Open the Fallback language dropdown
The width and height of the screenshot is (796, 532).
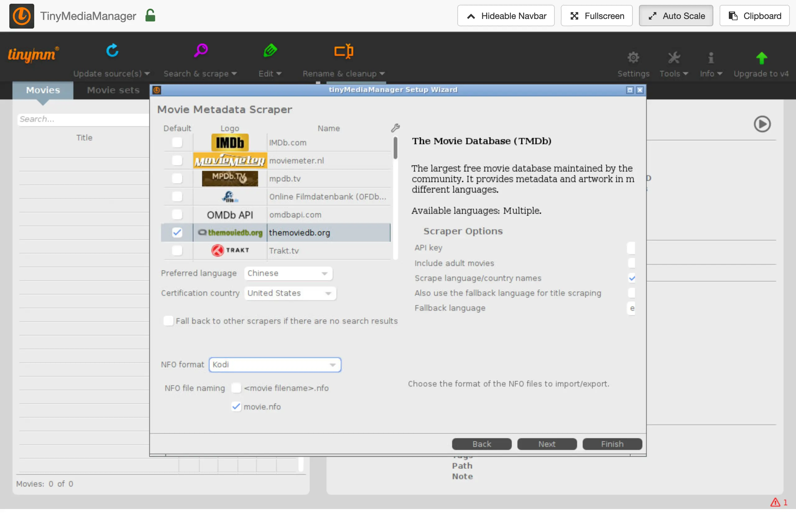[631, 308]
